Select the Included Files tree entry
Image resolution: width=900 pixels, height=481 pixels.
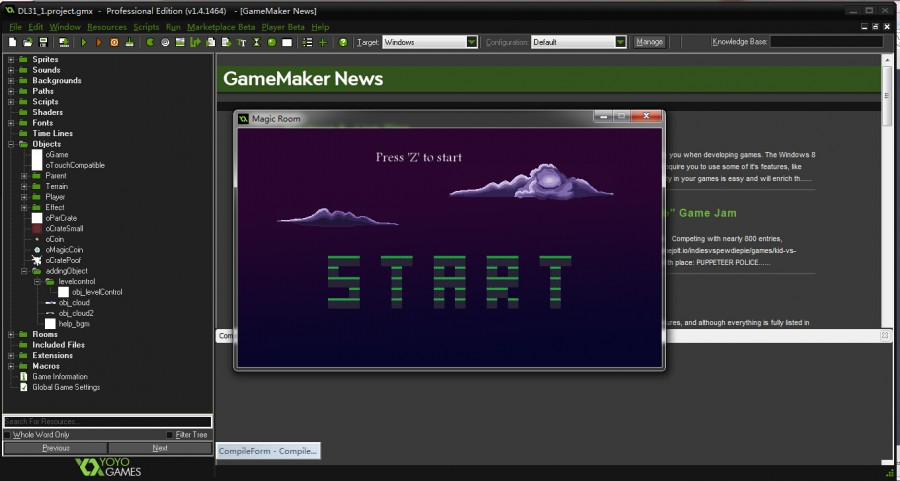coord(59,345)
